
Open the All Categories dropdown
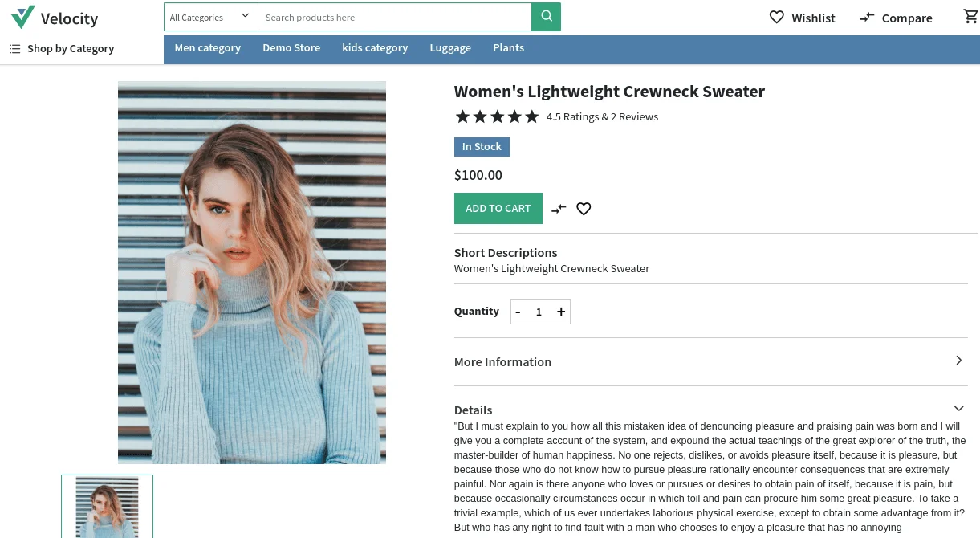tap(210, 17)
